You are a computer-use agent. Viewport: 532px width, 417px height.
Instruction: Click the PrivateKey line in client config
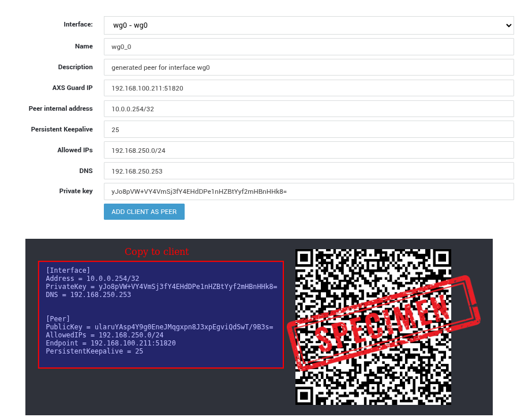tap(162, 287)
